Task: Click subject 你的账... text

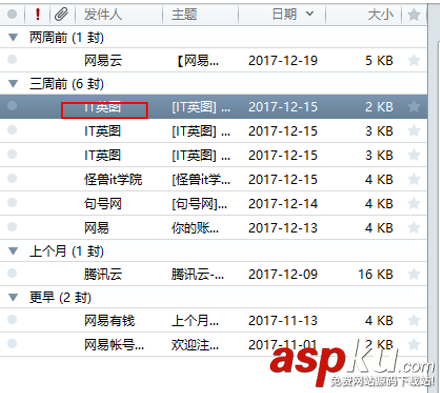Action: (195, 228)
